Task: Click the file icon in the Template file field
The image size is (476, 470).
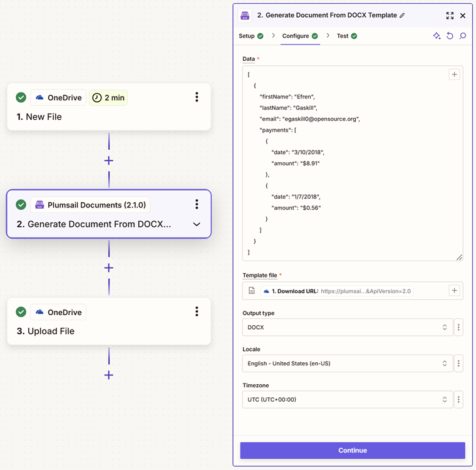Action: (x=252, y=291)
